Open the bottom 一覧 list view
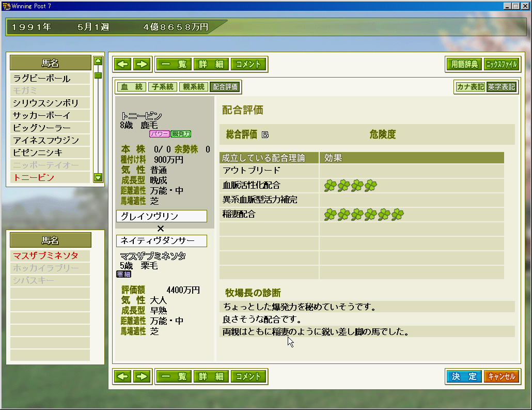532x410 pixels. click(x=174, y=376)
